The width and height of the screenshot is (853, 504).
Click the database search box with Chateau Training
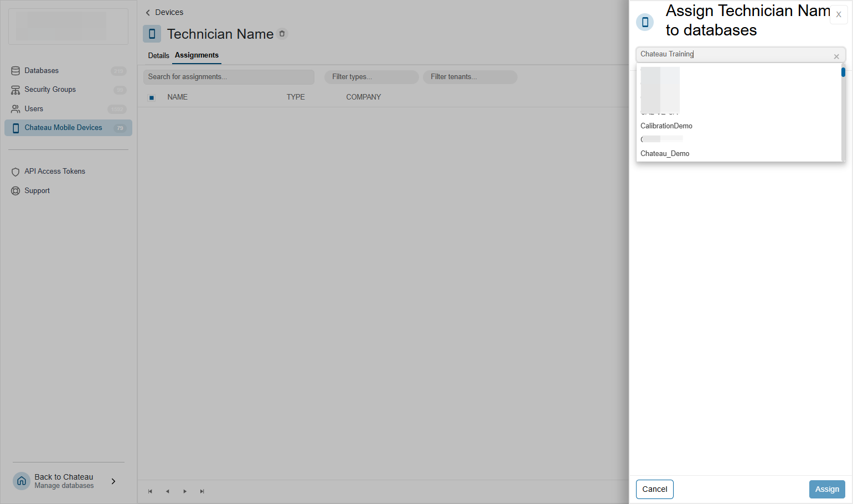click(741, 54)
